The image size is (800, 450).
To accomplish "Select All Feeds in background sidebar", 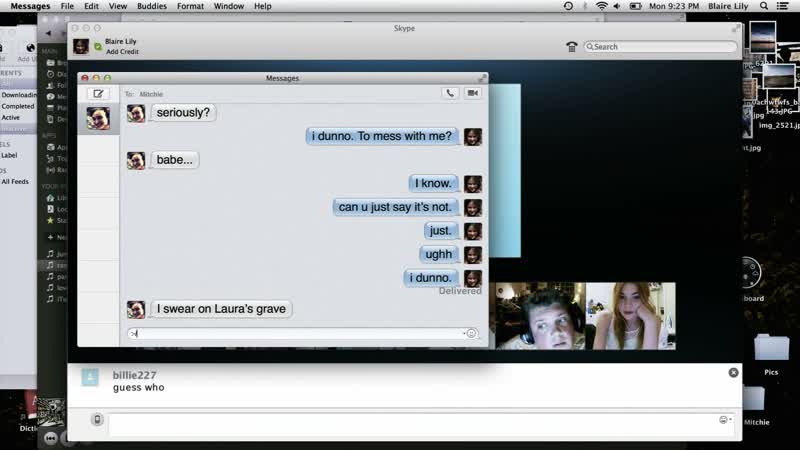I will [15, 181].
